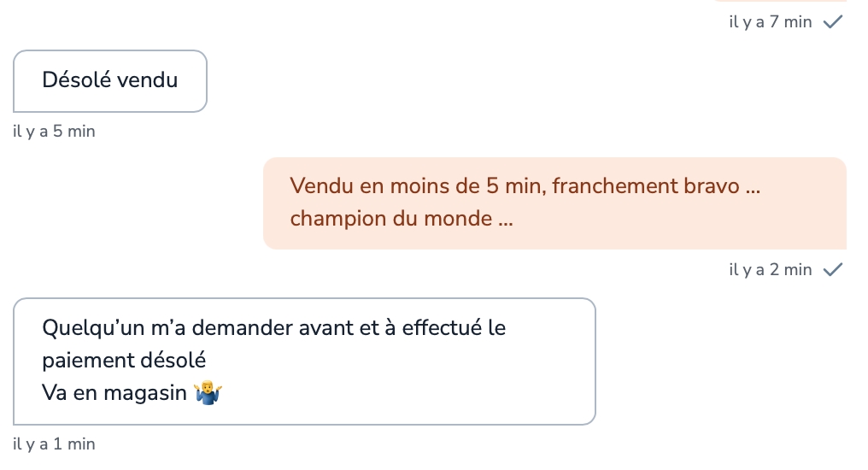The width and height of the screenshot is (868, 470).
Task: Select the "Désolé vendu" message bubble
Action: [x=110, y=81]
